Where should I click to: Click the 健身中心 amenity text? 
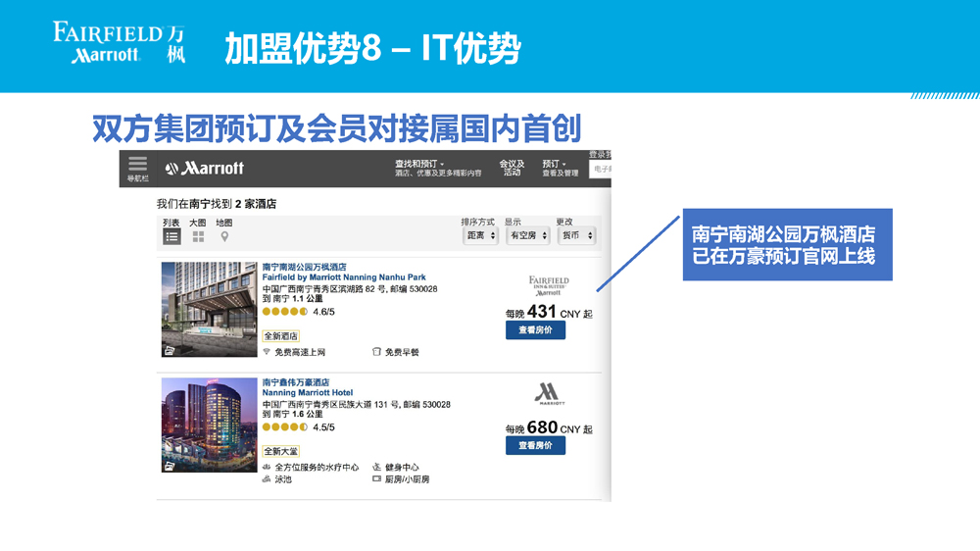click(402, 468)
